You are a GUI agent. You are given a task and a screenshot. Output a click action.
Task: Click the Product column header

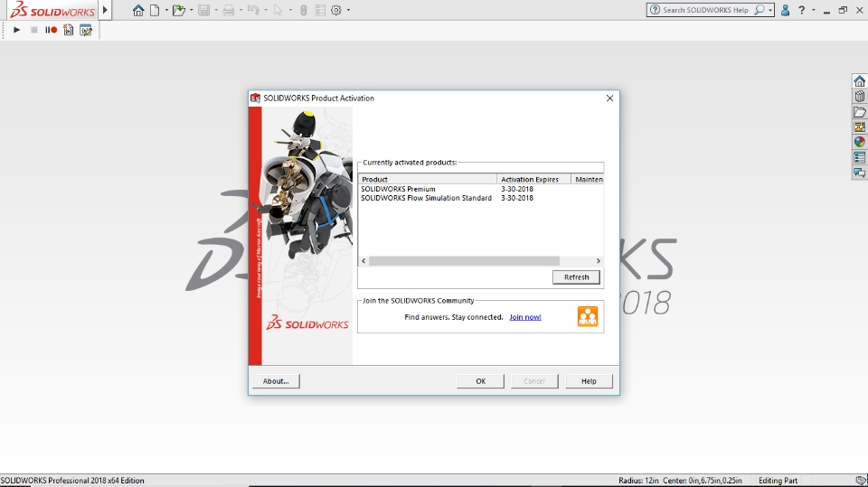point(428,179)
